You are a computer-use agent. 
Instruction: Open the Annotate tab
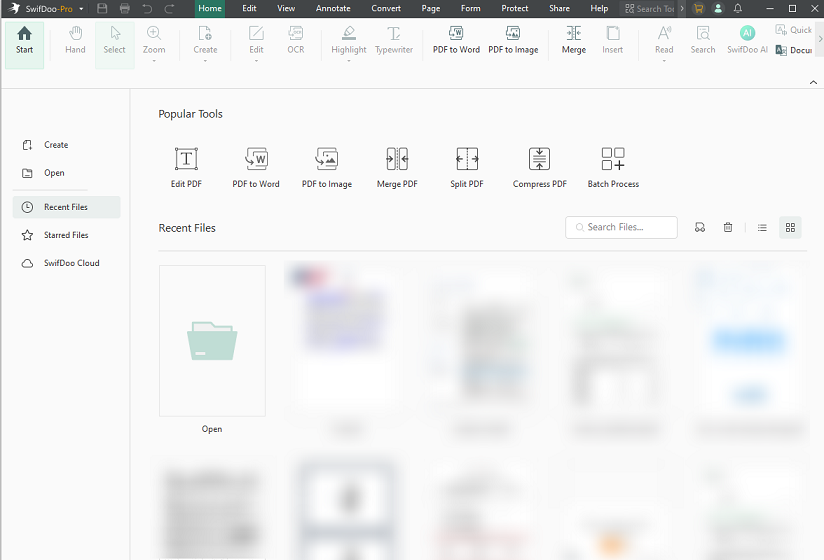tap(333, 8)
